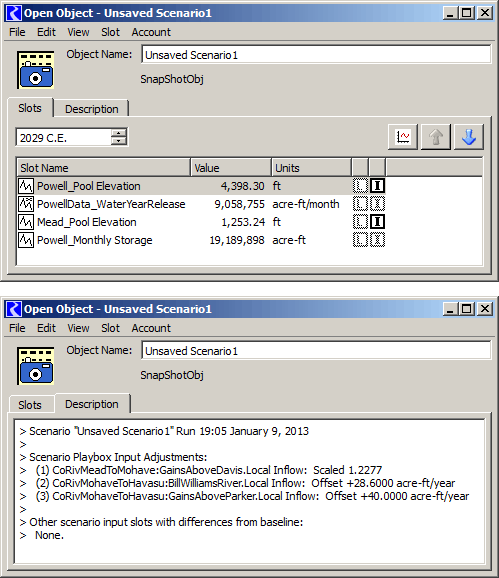Click the gray up arrow button
Image resolution: width=499 pixels, height=578 pixels.
point(436,137)
